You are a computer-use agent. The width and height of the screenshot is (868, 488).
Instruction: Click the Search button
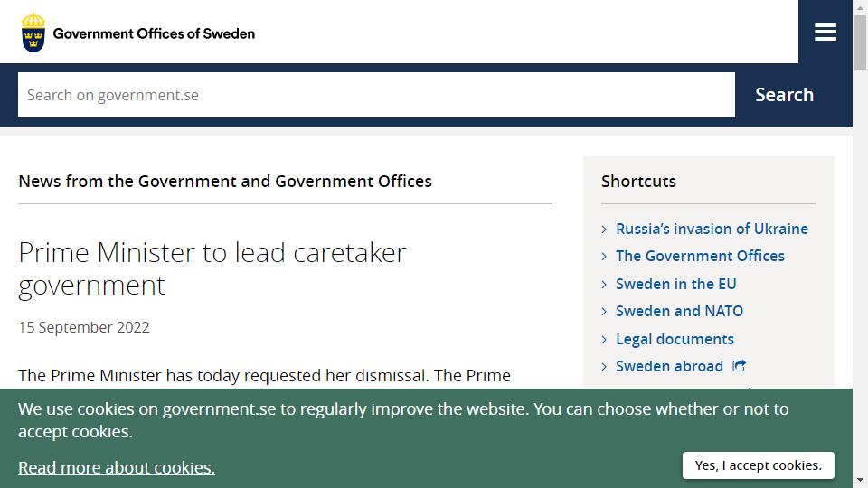tap(784, 95)
